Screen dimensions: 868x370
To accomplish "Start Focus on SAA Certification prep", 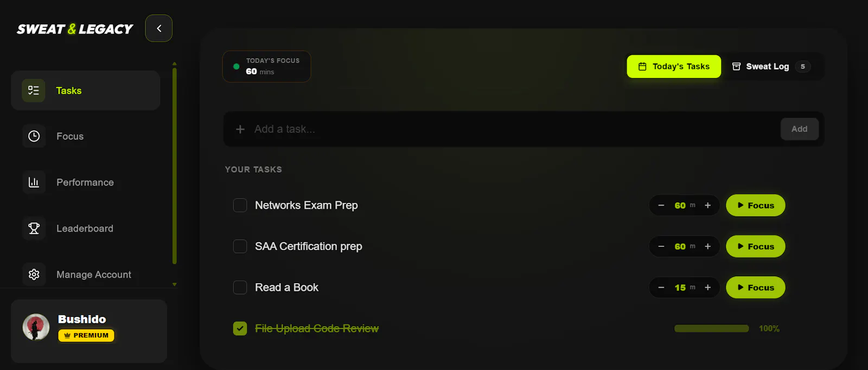I will (756, 246).
